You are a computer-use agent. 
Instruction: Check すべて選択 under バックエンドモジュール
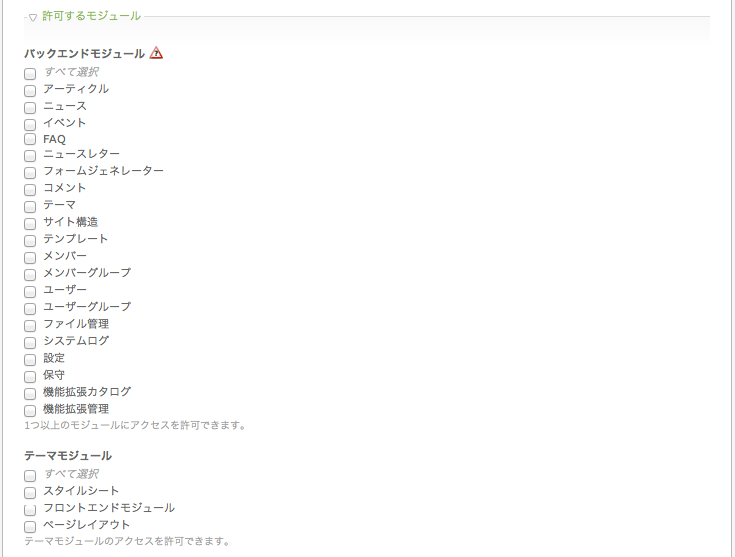[x=30, y=74]
